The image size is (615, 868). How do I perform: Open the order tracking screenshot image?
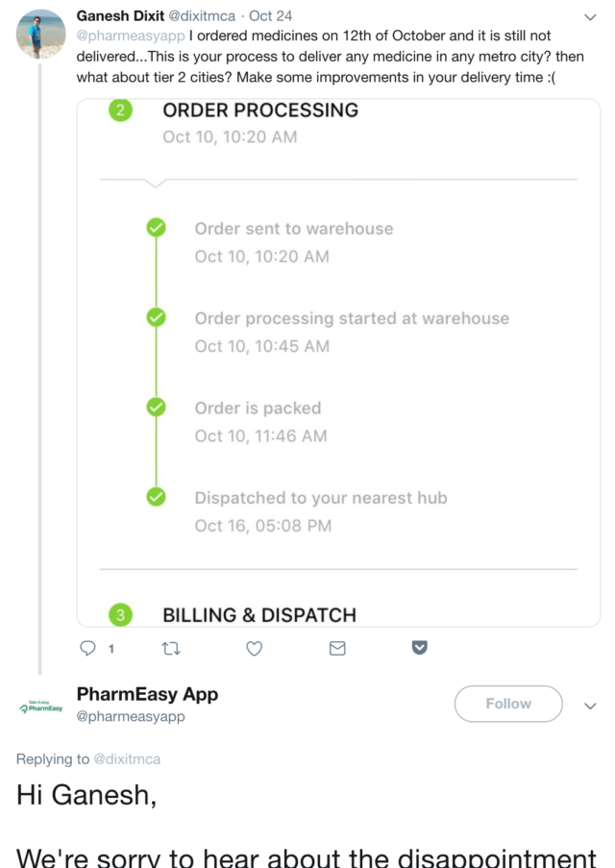[x=338, y=363]
